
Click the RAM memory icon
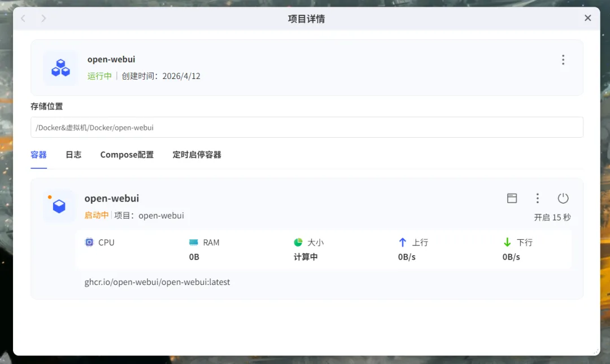tap(193, 242)
